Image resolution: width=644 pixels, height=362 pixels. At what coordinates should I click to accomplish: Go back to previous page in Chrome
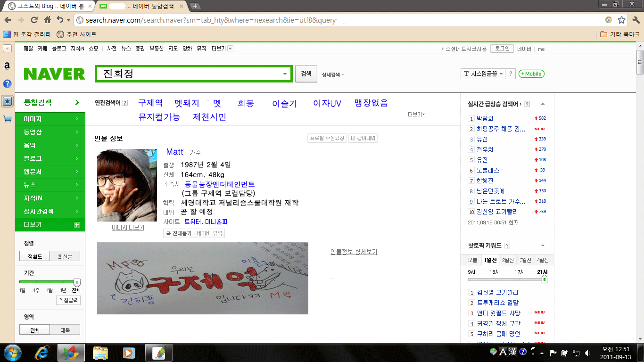click(x=8, y=20)
